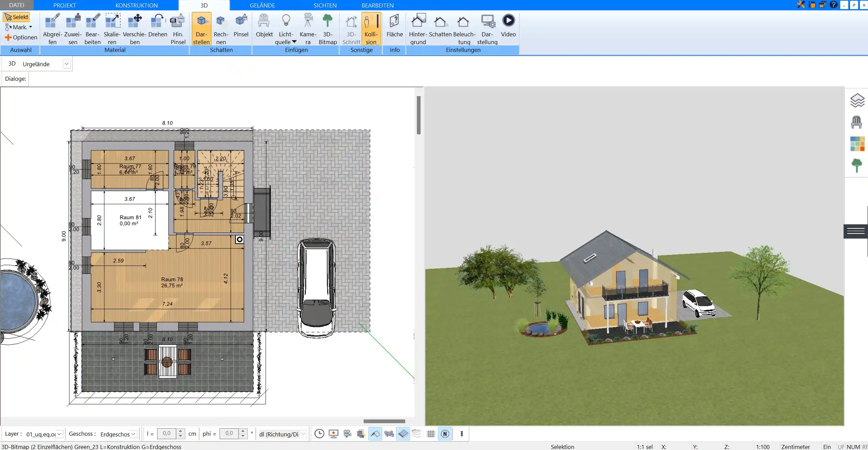Open the layers panel in right sidebar
The height and width of the screenshot is (450, 868).
[857, 100]
